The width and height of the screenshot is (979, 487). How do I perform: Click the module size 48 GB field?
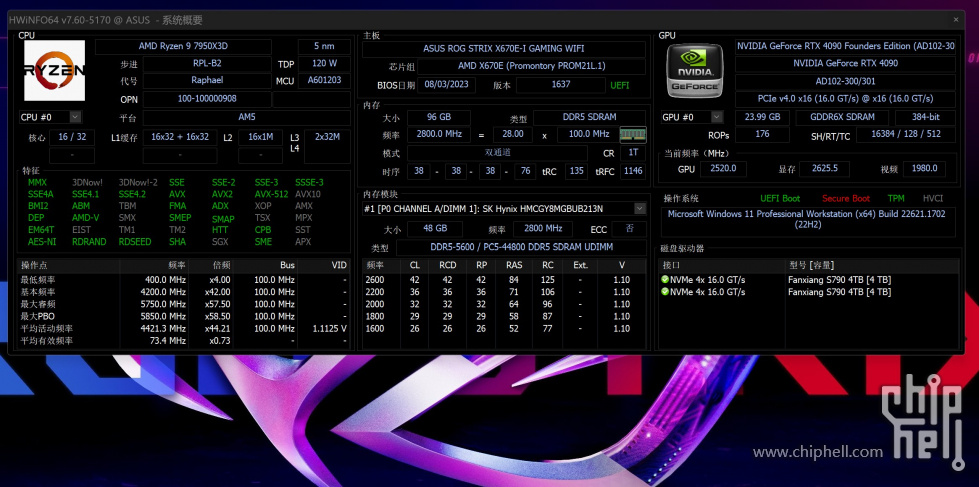(x=435, y=229)
